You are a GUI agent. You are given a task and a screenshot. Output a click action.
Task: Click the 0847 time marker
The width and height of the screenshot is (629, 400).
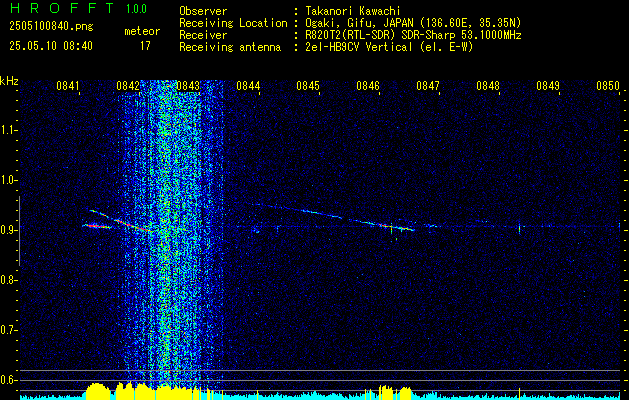(x=428, y=86)
